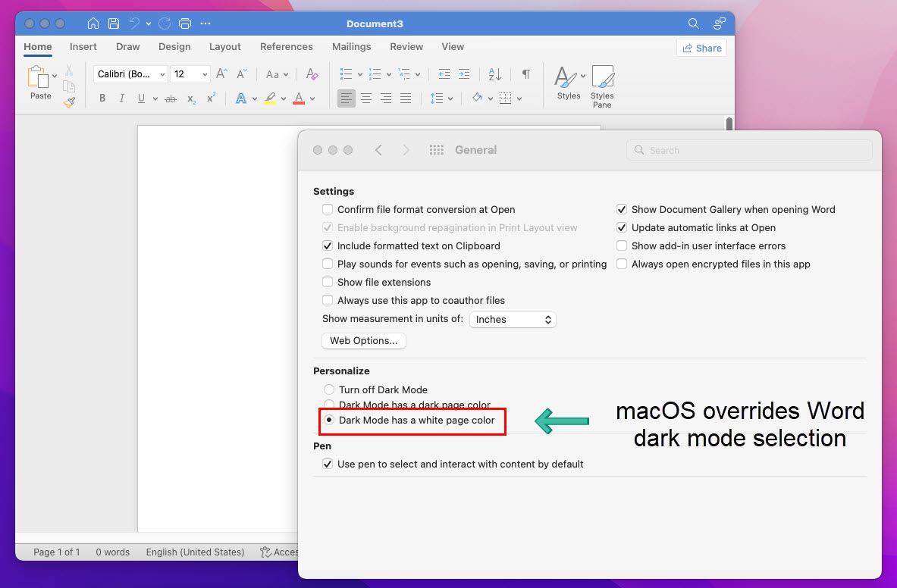Uncheck Include formatted text on Clipboard
Viewport: 897px width, 588px height.
click(x=328, y=246)
